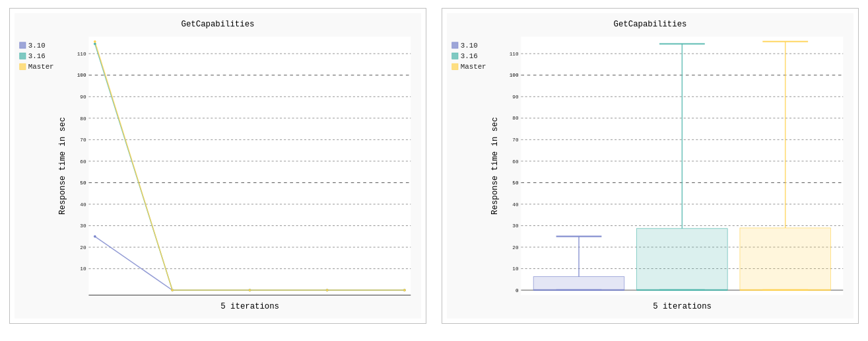The height and width of the screenshot is (341, 868).
Task: Click the first 3.10 data point on line chart
Action: click(94, 237)
